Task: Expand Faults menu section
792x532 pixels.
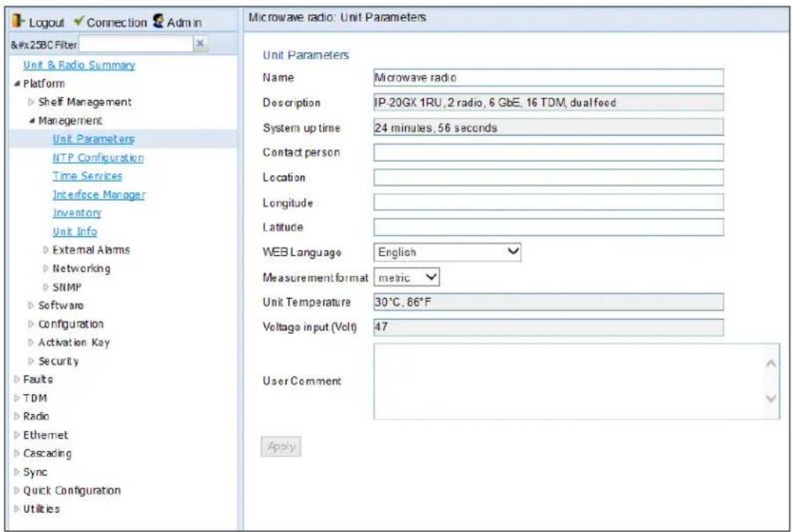Action: 17,379
